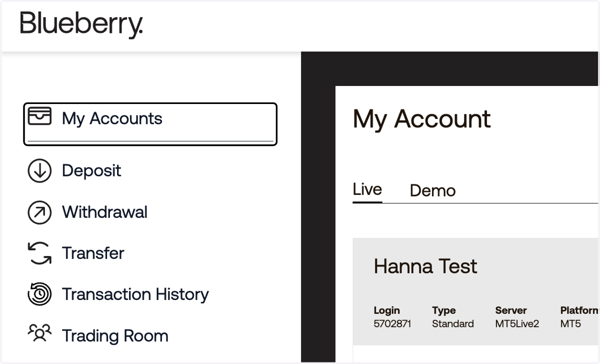Go to the Deposit page
Image resolution: width=600 pixels, height=364 pixels.
(x=91, y=171)
